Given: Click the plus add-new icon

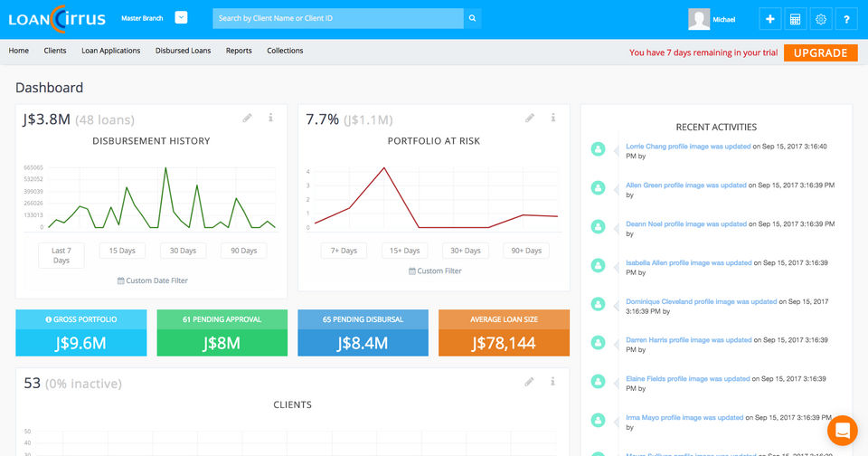Looking at the screenshot, I should pos(770,19).
